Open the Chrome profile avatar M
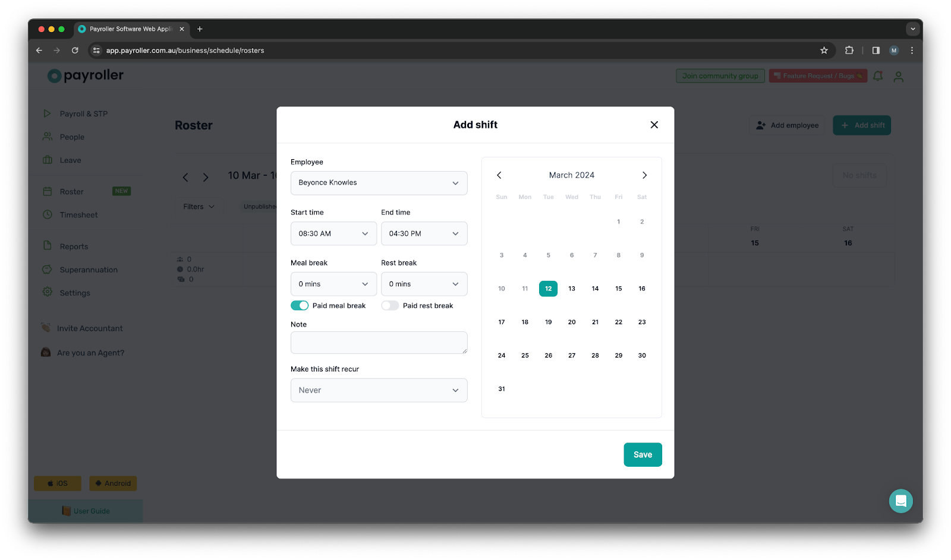The width and height of the screenshot is (951, 560). [x=894, y=50]
